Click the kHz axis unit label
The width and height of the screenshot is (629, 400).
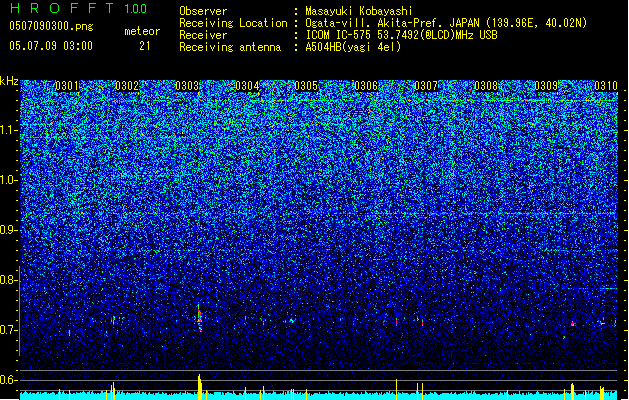point(9,81)
